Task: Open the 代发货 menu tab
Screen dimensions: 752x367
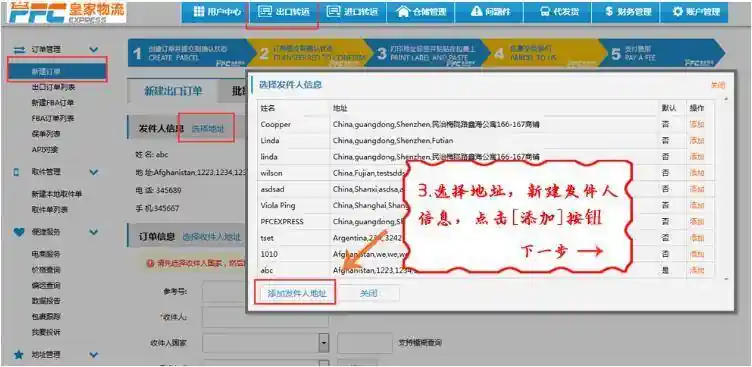Action: [557, 12]
